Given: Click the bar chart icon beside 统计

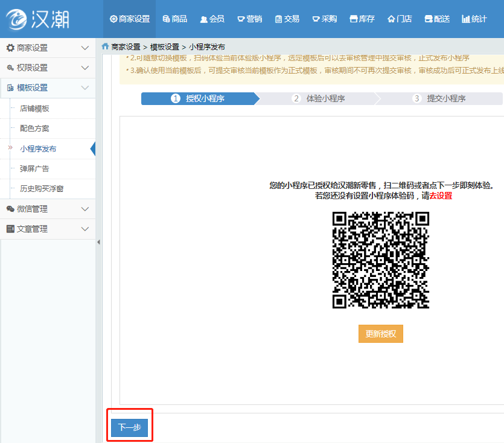Looking at the screenshot, I should point(466,19).
